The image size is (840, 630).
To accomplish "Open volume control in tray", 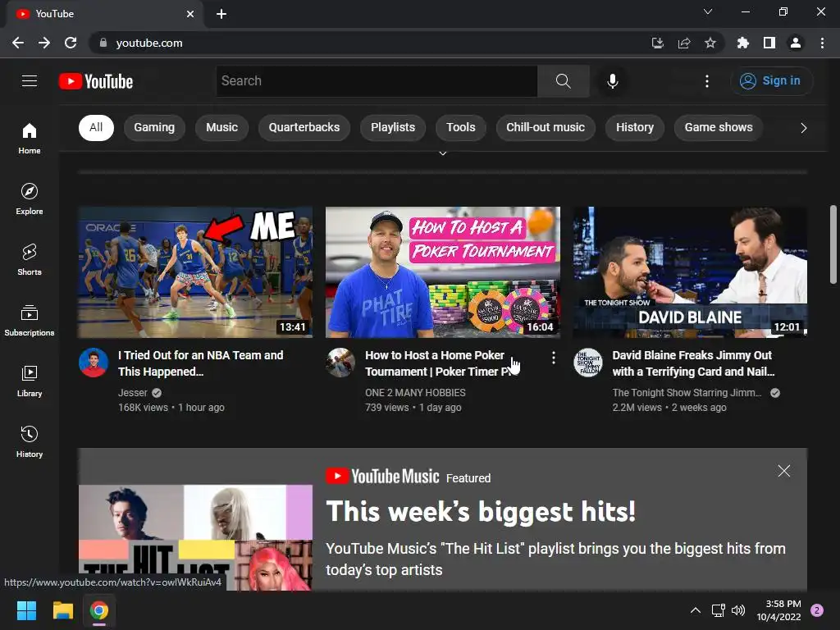I will (x=738, y=610).
